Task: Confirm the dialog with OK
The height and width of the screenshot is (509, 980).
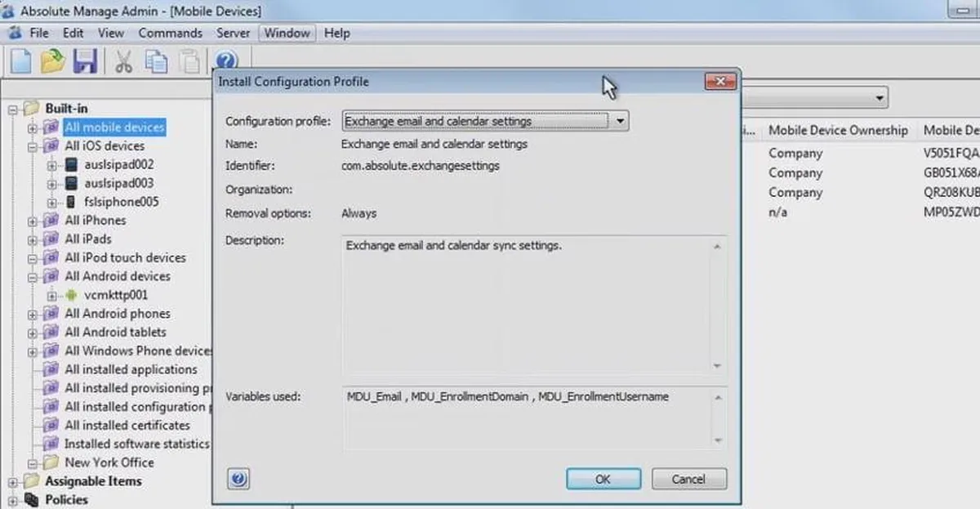Action: [x=603, y=480]
